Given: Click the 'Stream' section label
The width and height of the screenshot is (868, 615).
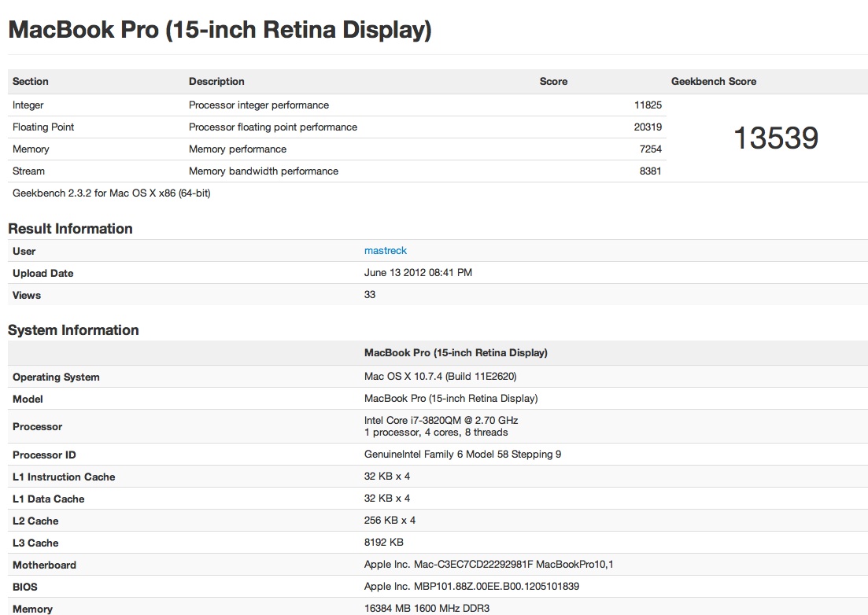Looking at the screenshot, I should pyautogui.click(x=29, y=171).
